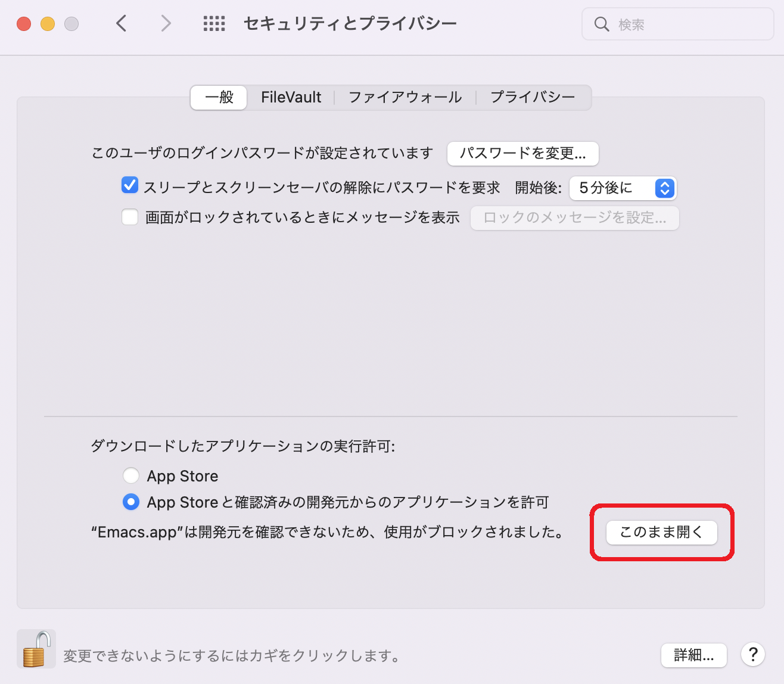Toggle password requirement after sleep checkbox

pyautogui.click(x=130, y=186)
